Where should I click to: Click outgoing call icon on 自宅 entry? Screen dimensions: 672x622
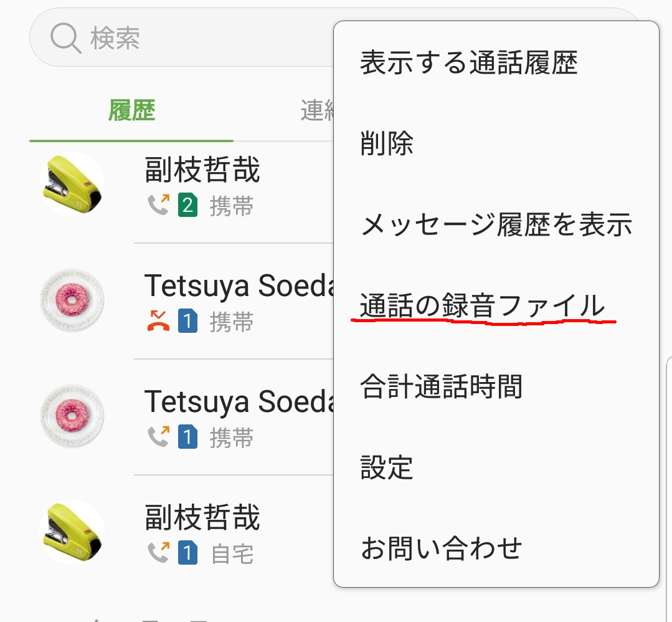tap(159, 552)
